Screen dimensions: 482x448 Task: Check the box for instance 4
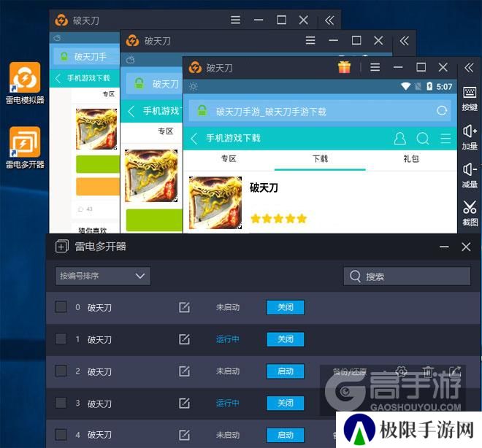[61, 434]
